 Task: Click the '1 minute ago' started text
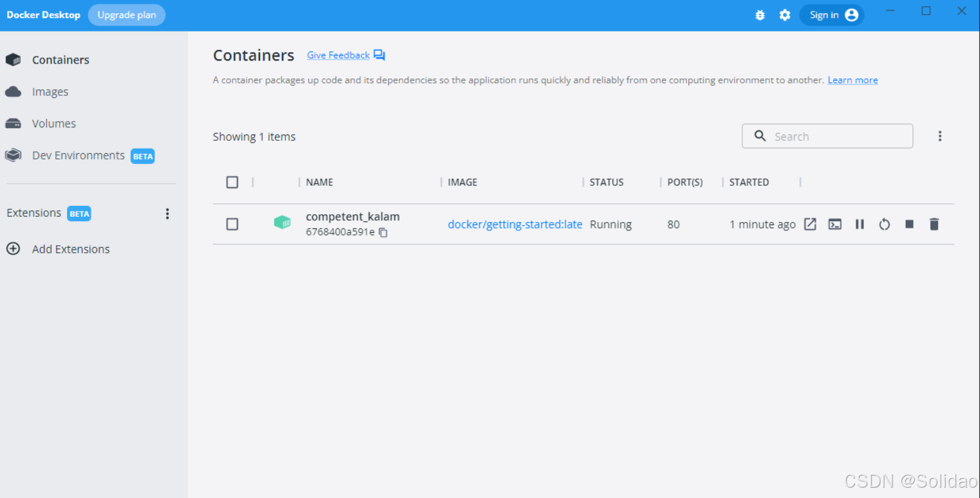click(762, 225)
